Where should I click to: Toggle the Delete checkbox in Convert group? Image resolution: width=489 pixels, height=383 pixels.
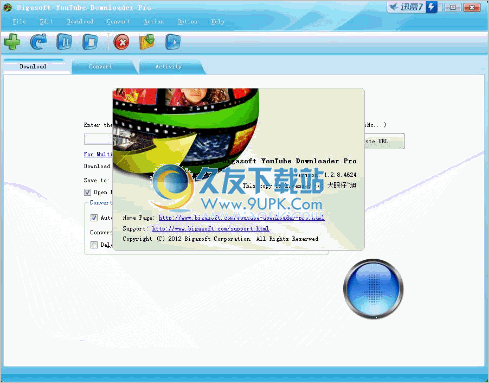94,245
